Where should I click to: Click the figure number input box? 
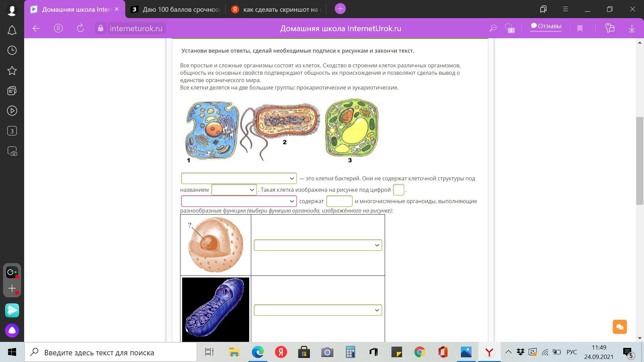click(x=398, y=190)
